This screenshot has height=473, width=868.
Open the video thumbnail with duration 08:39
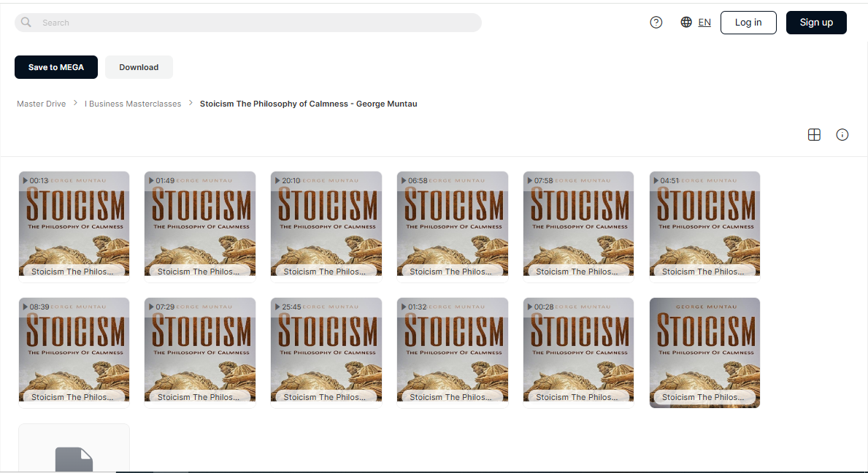pyautogui.click(x=74, y=353)
